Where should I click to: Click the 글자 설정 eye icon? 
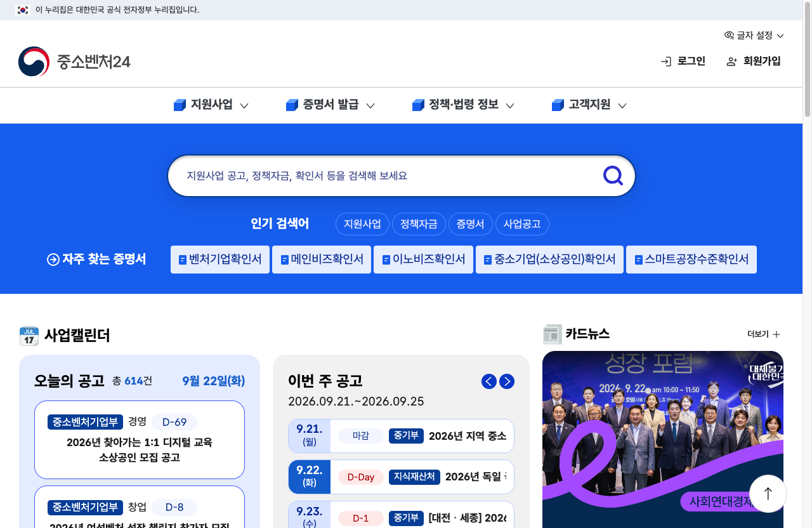click(729, 36)
